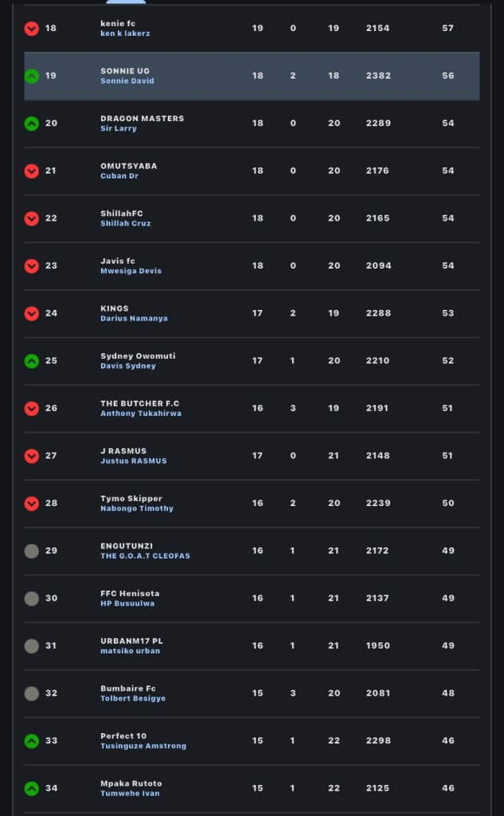Select the ShillahFC team name
The height and width of the screenshot is (816, 504).
[122, 214]
